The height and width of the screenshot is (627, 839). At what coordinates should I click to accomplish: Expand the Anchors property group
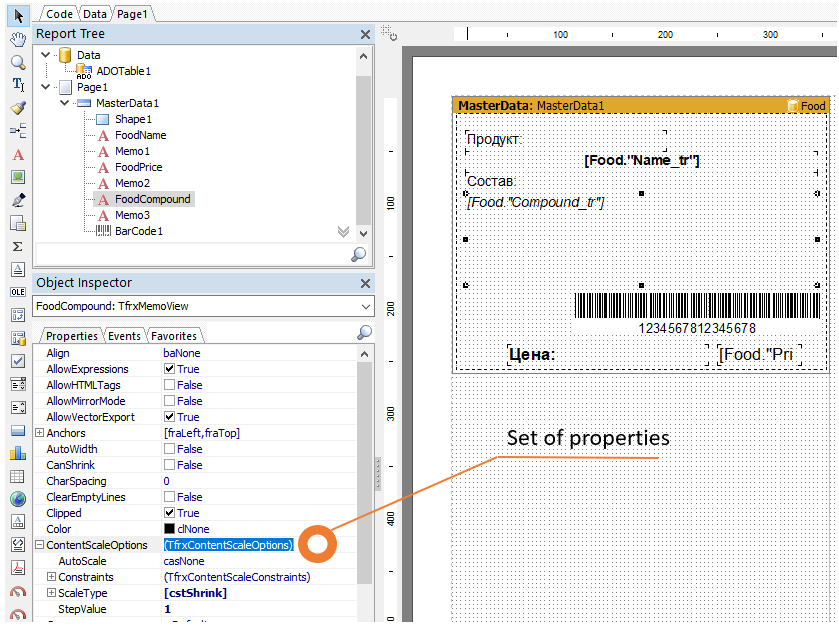[40, 433]
